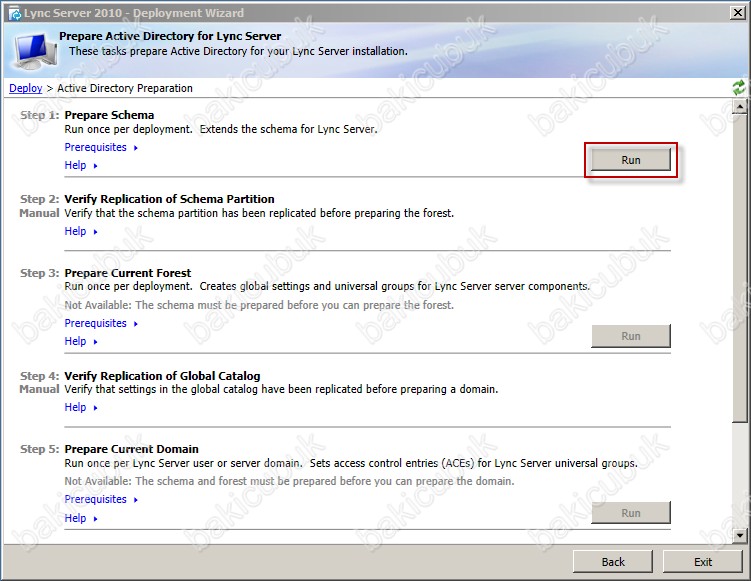Expand Help under Prepare Current Forest

pos(81,342)
